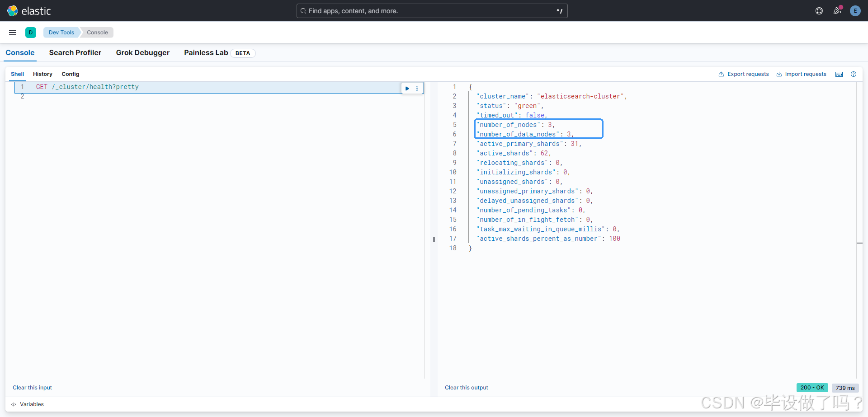Run the request with the play icon
This screenshot has width=868, height=417.
click(x=407, y=88)
